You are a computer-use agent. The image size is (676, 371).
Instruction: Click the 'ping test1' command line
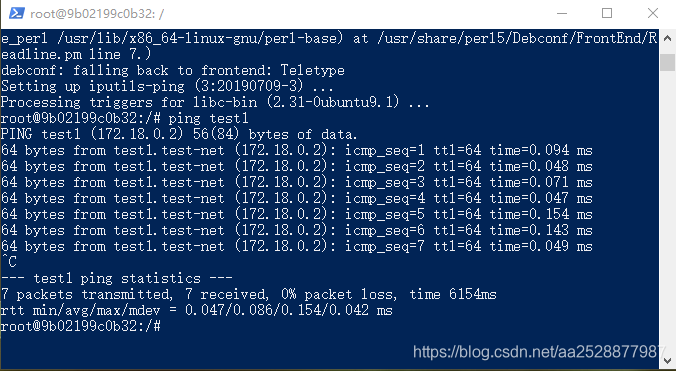[125, 118]
